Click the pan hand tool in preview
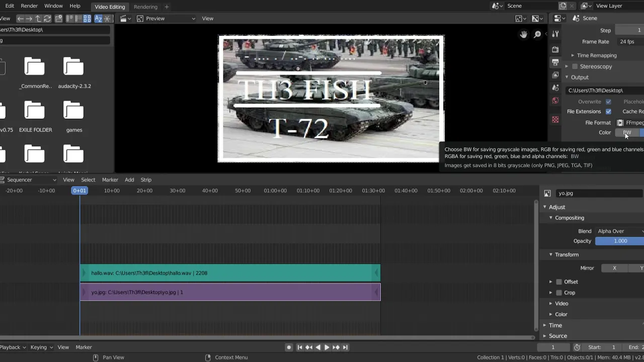 point(524,34)
